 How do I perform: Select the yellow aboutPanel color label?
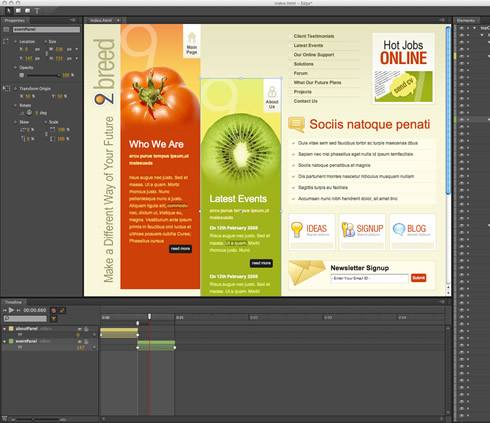[x=11, y=329]
